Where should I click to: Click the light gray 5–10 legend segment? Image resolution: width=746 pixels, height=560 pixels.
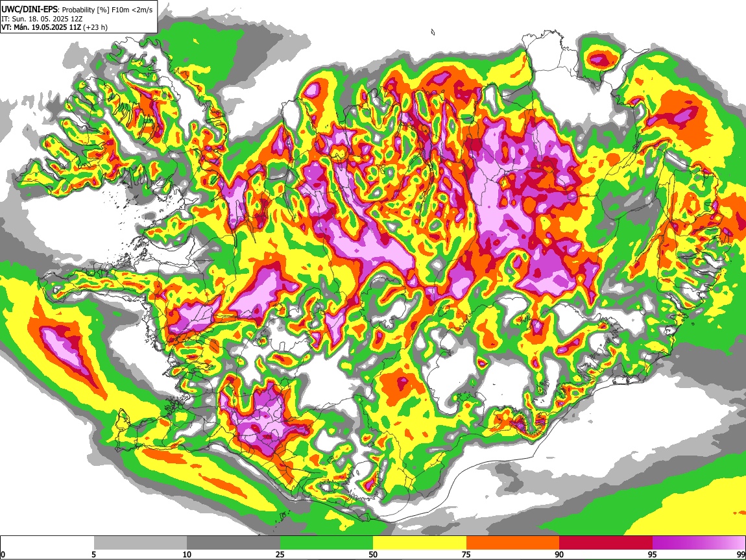(x=140, y=542)
